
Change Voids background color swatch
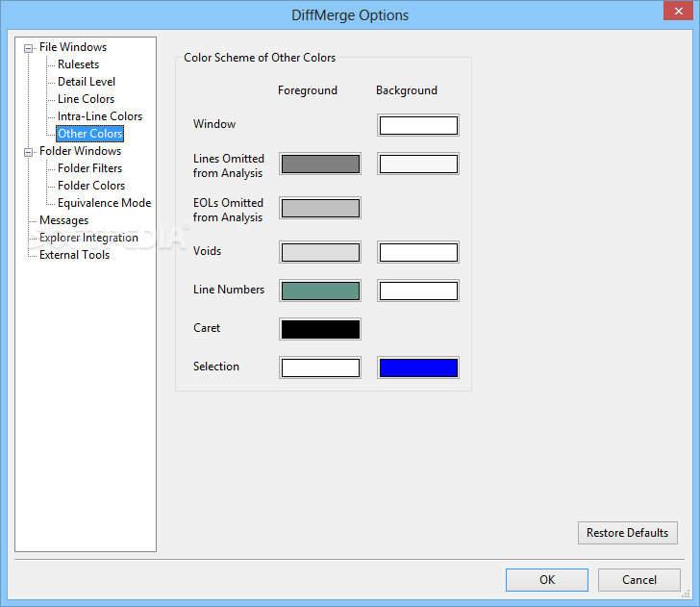[418, 252]
